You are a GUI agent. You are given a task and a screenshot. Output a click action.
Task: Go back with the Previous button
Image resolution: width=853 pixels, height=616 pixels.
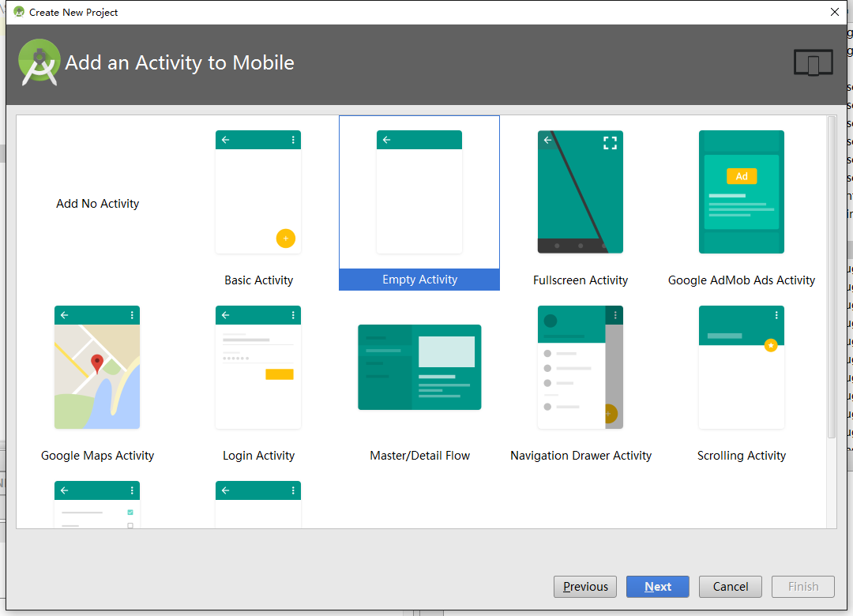[x=584, y=587]
